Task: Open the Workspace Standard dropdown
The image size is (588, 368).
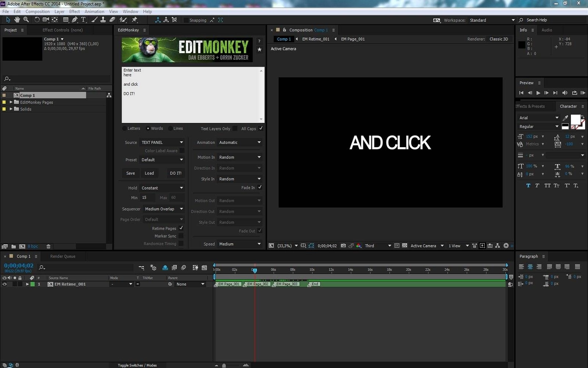Action: pos(492,20)
